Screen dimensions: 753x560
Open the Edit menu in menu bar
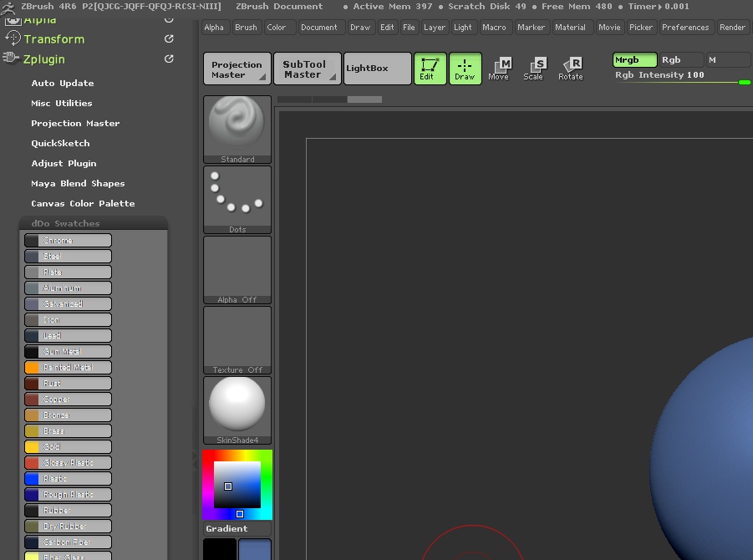click(387, 28)
